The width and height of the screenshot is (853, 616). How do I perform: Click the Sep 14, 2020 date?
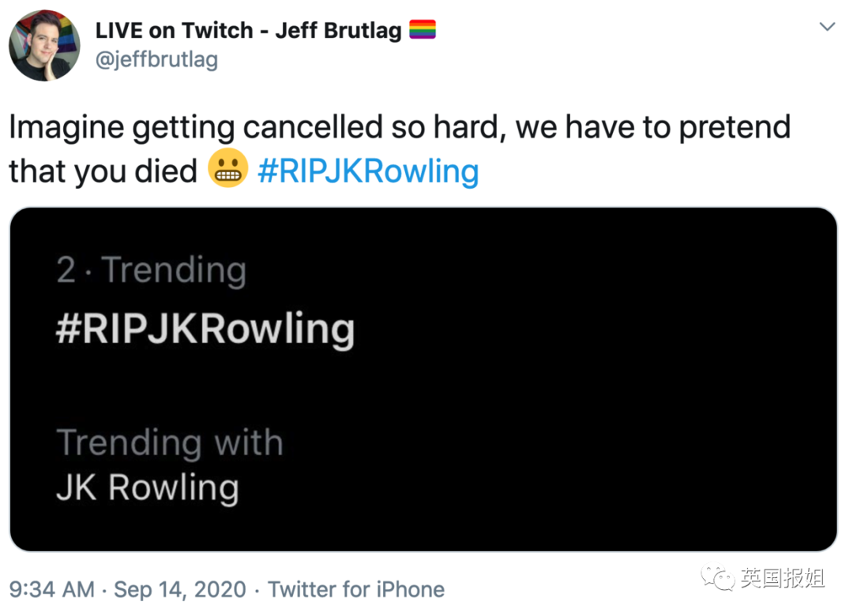[x=180, y=589]
